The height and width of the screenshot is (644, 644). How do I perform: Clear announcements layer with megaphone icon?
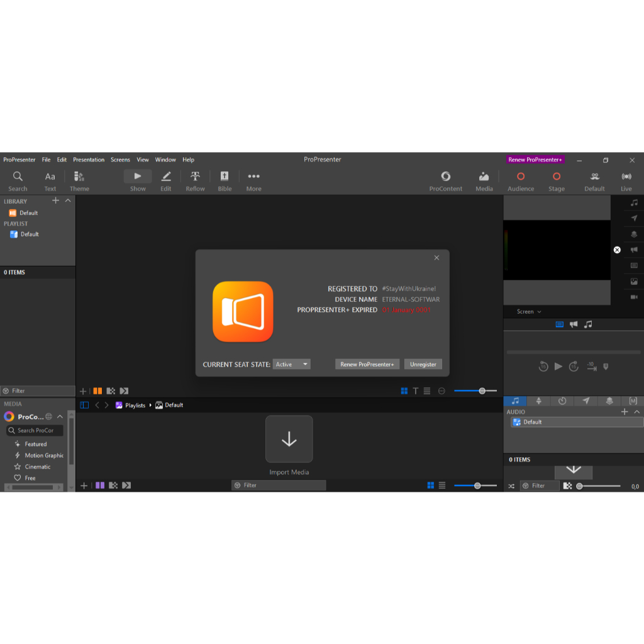coord(634,250)
